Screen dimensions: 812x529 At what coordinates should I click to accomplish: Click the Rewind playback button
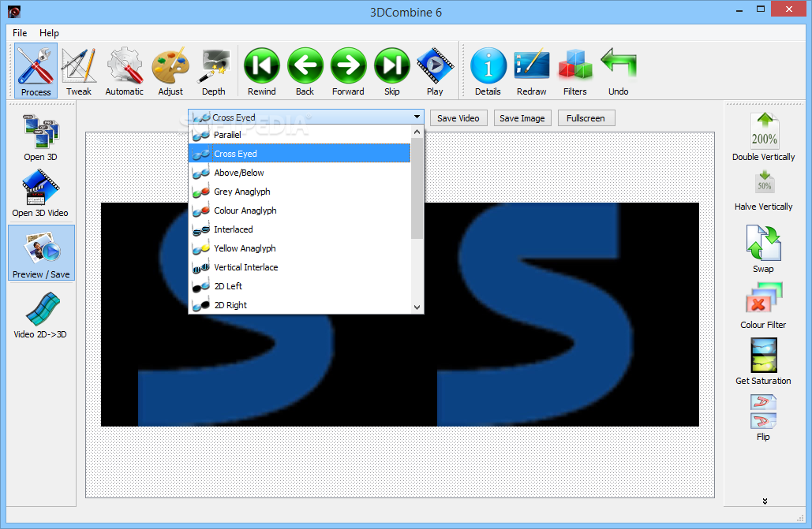click(261, 70)
